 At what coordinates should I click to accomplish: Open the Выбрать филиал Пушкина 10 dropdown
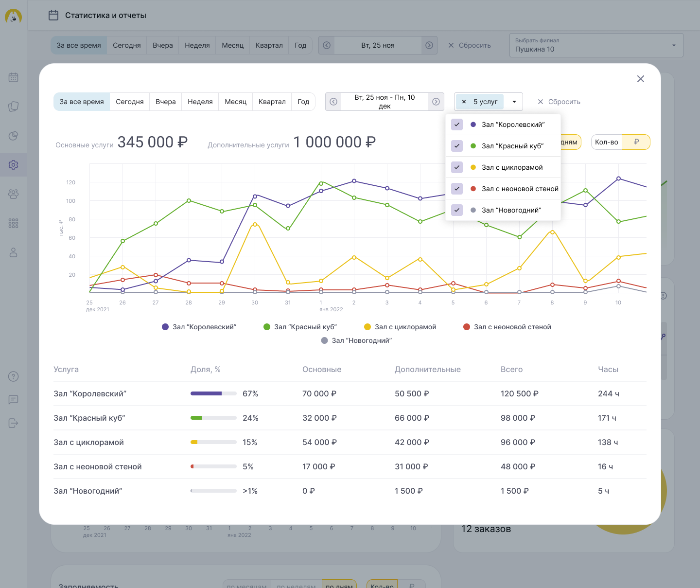[596, 45]
